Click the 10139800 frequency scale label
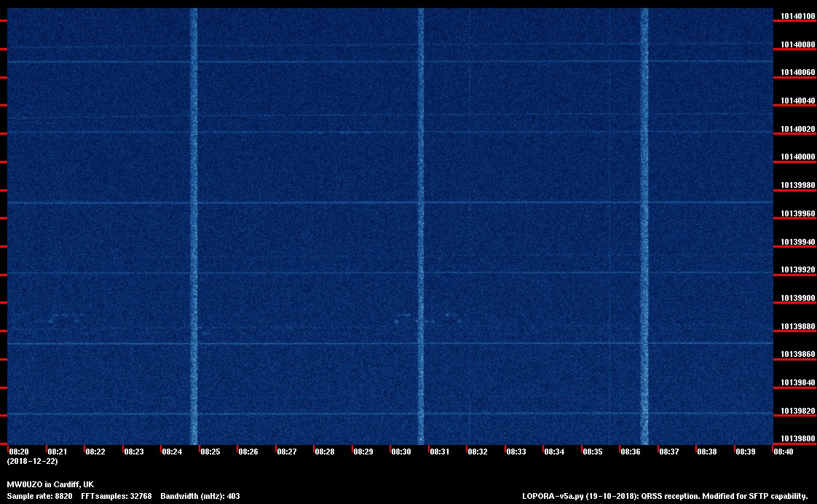The height and width of the screenshot is (504, 817). point(798,438)
